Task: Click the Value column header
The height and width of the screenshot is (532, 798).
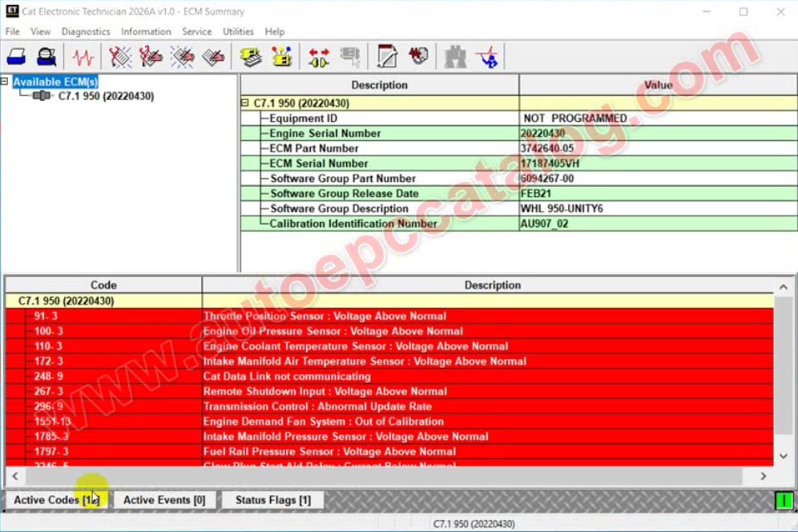Action: pyautogui.click(x=658, y=85)
